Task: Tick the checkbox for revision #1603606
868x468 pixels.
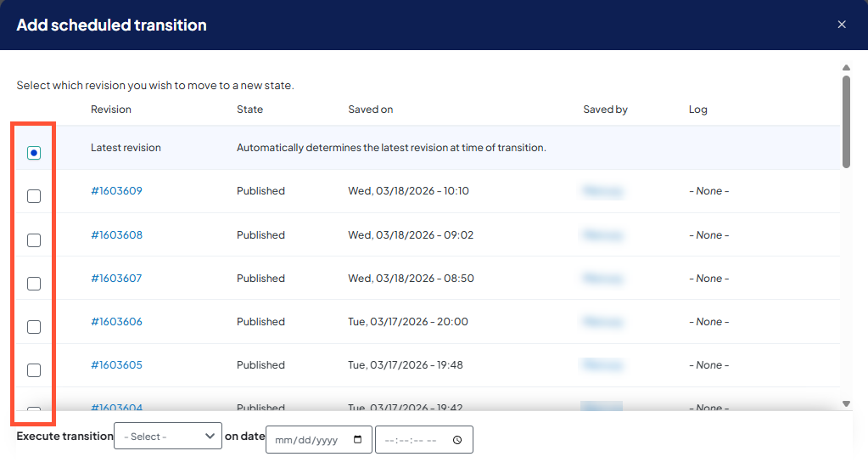Action: click(x=34, y=327)
